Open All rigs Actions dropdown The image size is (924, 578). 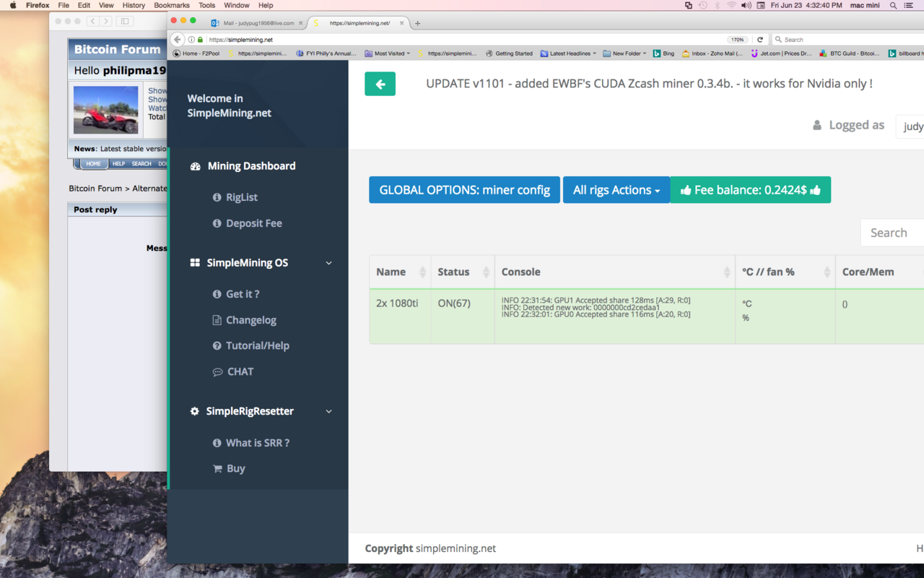tap(616, 190)
